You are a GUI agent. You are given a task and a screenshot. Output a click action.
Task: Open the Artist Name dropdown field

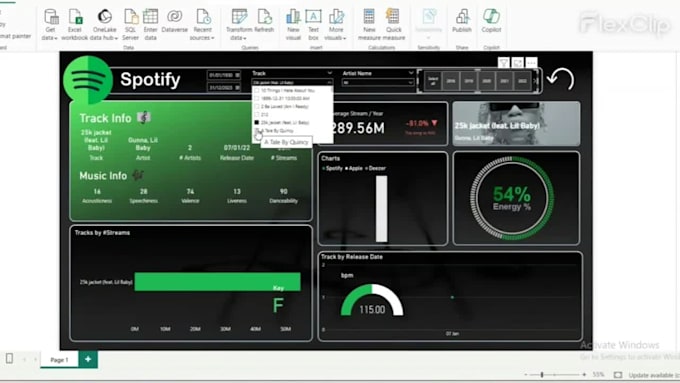click(x=378, y=82)
